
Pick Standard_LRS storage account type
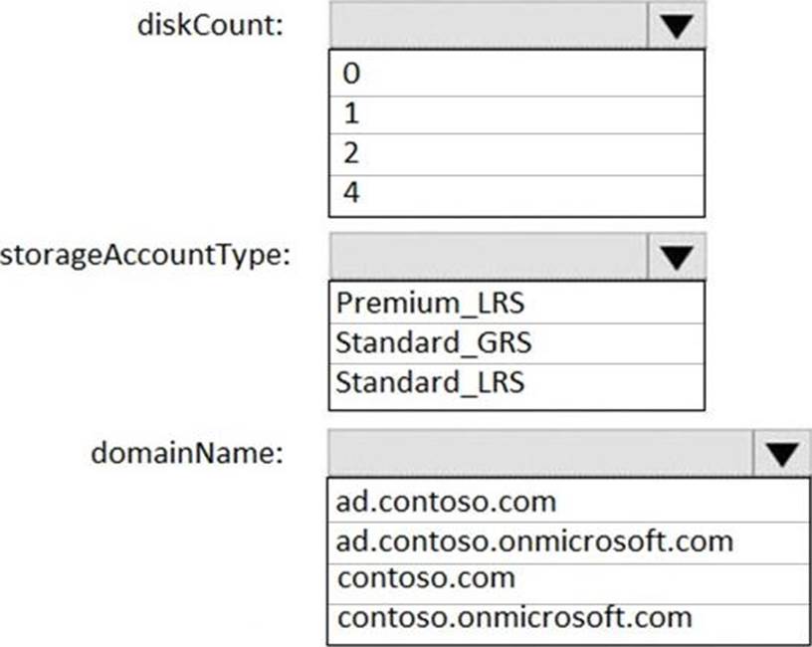click(x=516, y=382)
